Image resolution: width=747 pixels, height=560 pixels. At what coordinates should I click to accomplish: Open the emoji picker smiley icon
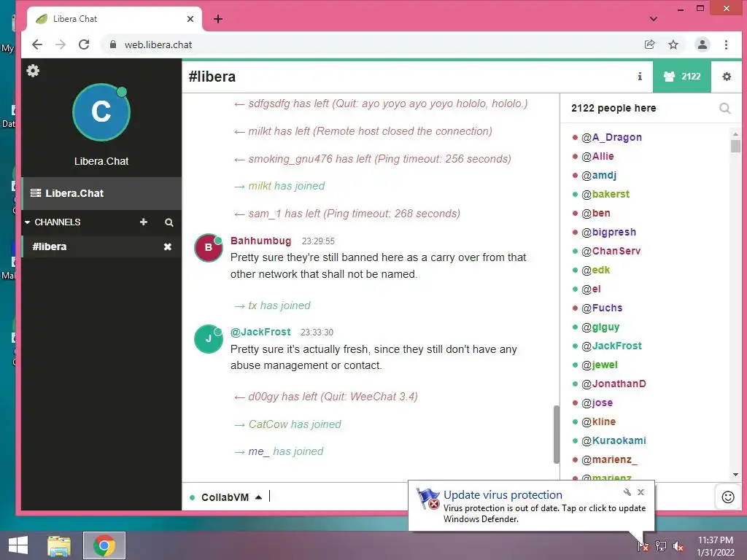[728, 497]
